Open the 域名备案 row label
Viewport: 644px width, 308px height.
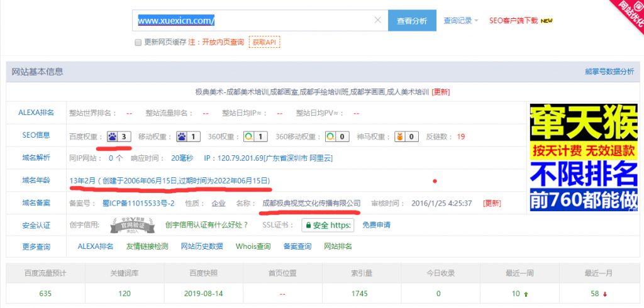[x=36, y=203]
